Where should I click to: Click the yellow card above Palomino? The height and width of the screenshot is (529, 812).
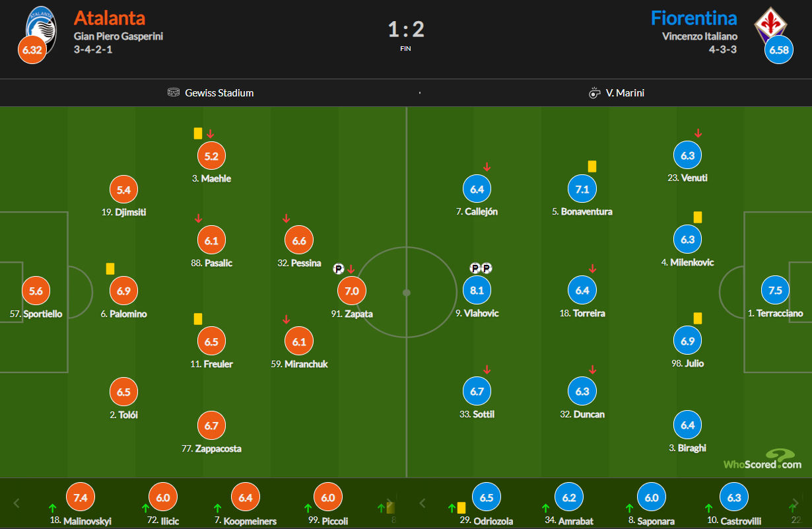[110, 269]
